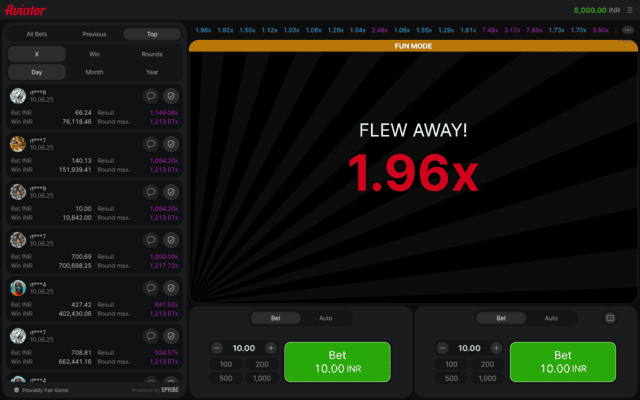Set left panel quick amount 1,000
The width and height of the screenshot is (640, 400).
[x=262, y=378]
